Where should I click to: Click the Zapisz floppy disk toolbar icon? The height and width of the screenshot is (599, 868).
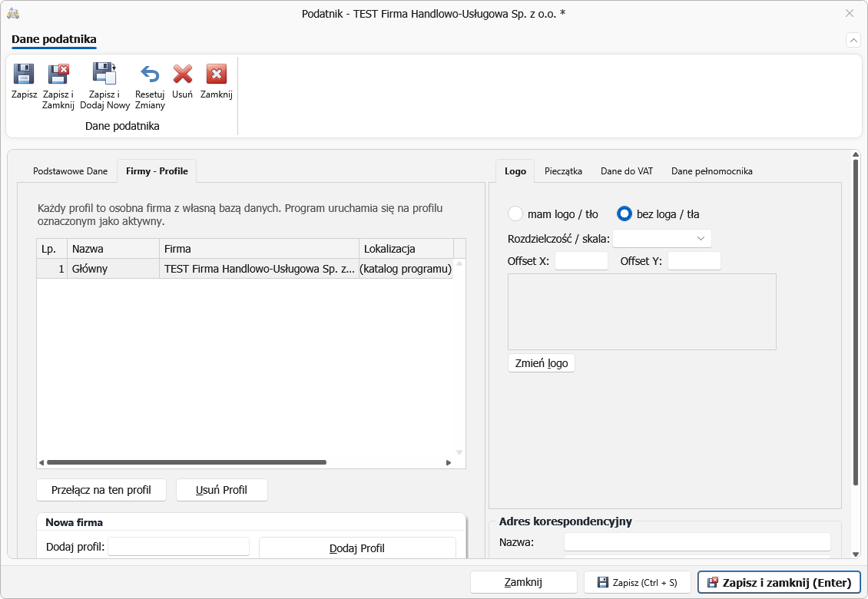(24, 74)
